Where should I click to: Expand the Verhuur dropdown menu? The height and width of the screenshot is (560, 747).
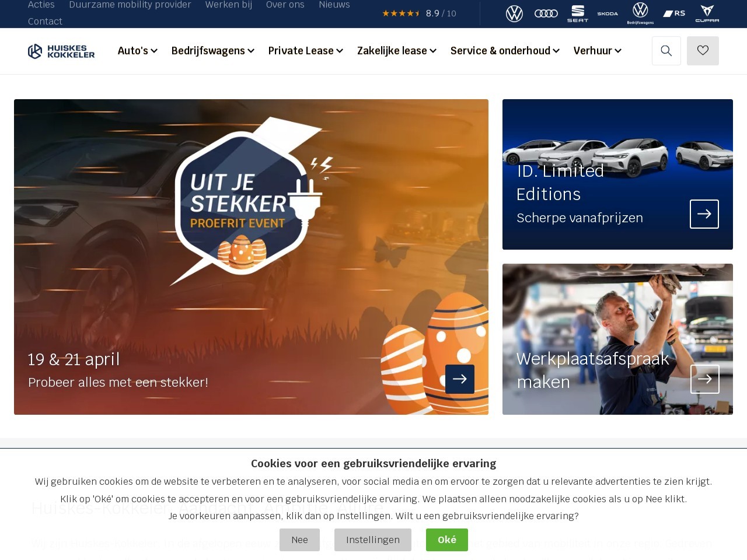click(x=598, y=51)
